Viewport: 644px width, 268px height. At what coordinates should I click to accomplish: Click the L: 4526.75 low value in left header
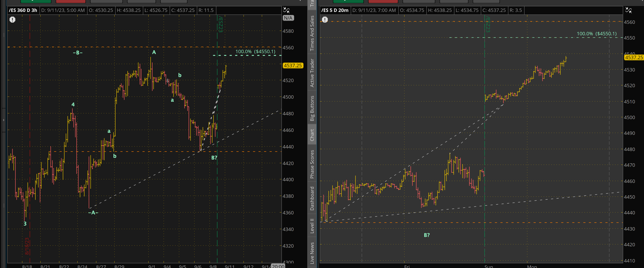pos(156,10)
